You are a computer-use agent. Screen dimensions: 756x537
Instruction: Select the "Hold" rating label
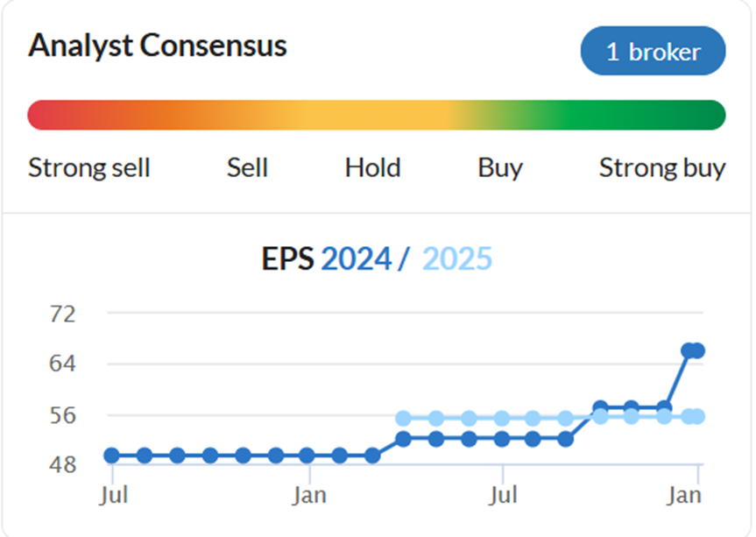pyautogui.click(x=372, y=167)
